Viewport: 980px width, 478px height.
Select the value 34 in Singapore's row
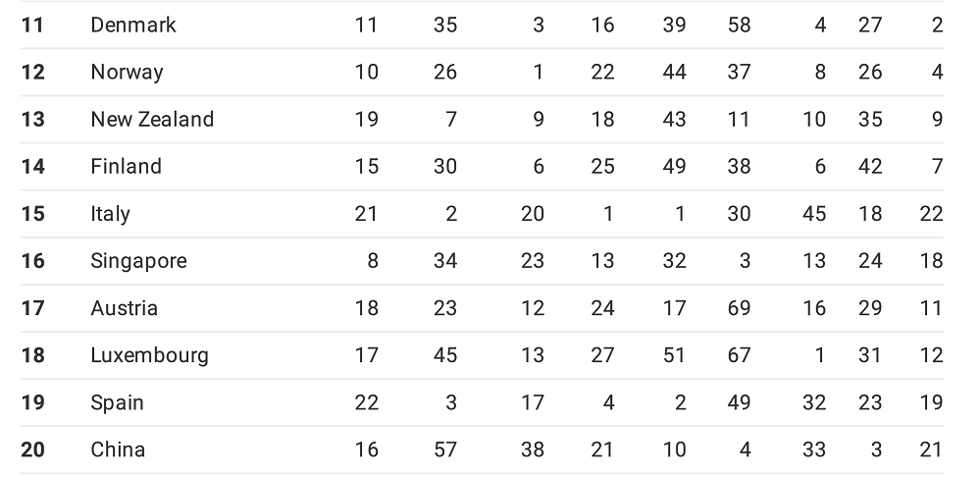pyautogui.click(x=445, y=261)
